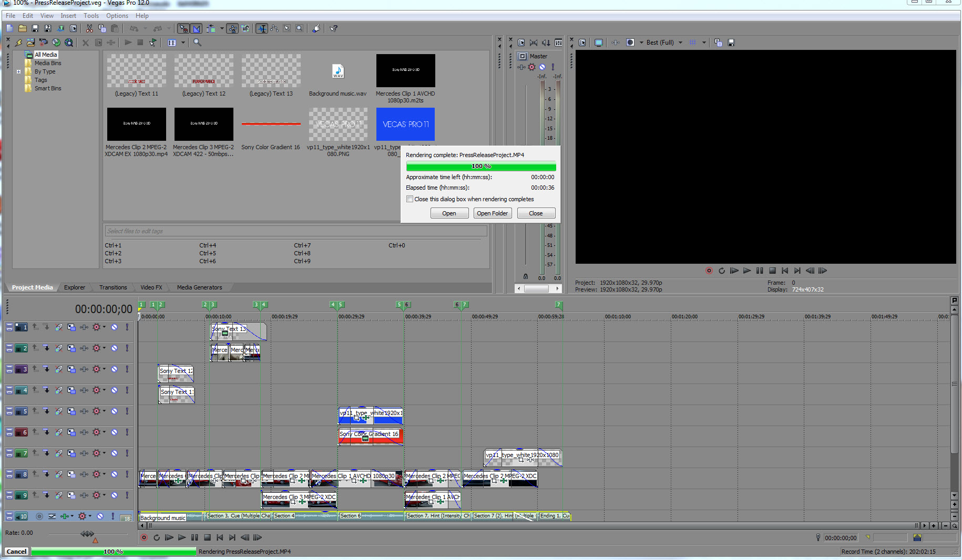Mute video track 3
Screen dimensions: 962x560
click(x=114, y=369)
